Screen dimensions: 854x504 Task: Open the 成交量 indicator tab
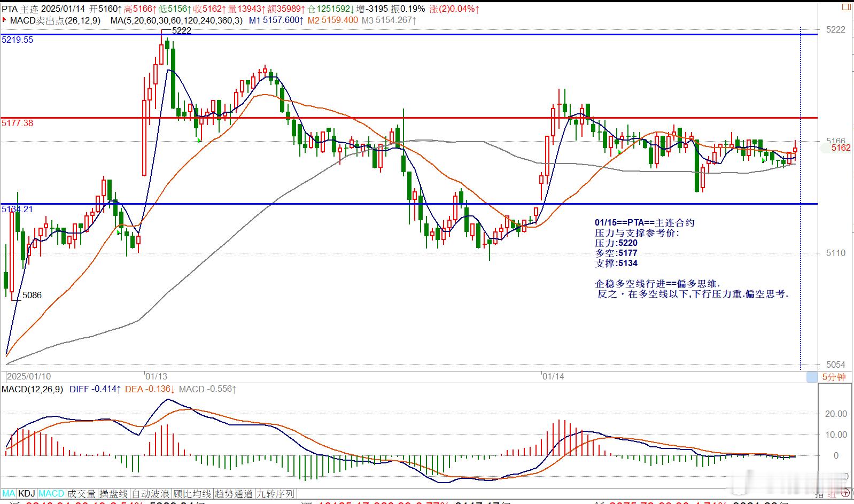coord(82,493)
